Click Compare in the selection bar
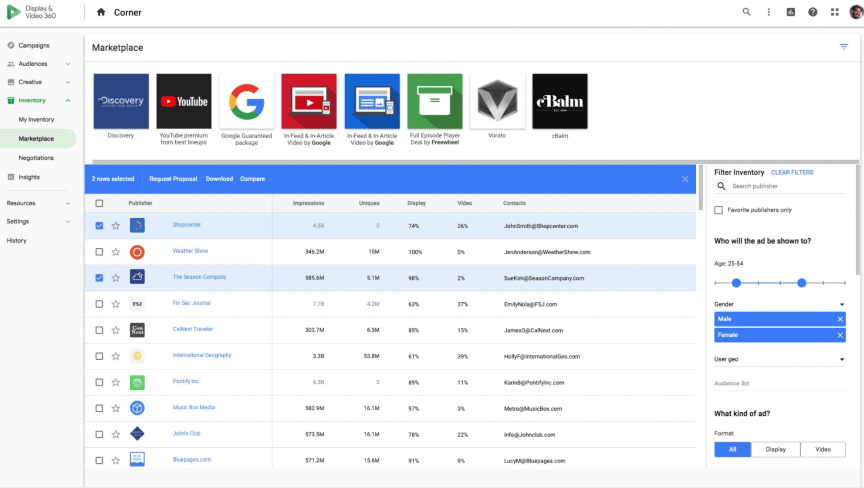 click(252, 179)
